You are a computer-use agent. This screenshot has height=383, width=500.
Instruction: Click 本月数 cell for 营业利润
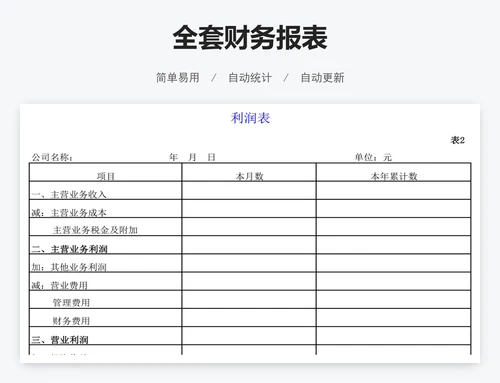pos(249,336)
